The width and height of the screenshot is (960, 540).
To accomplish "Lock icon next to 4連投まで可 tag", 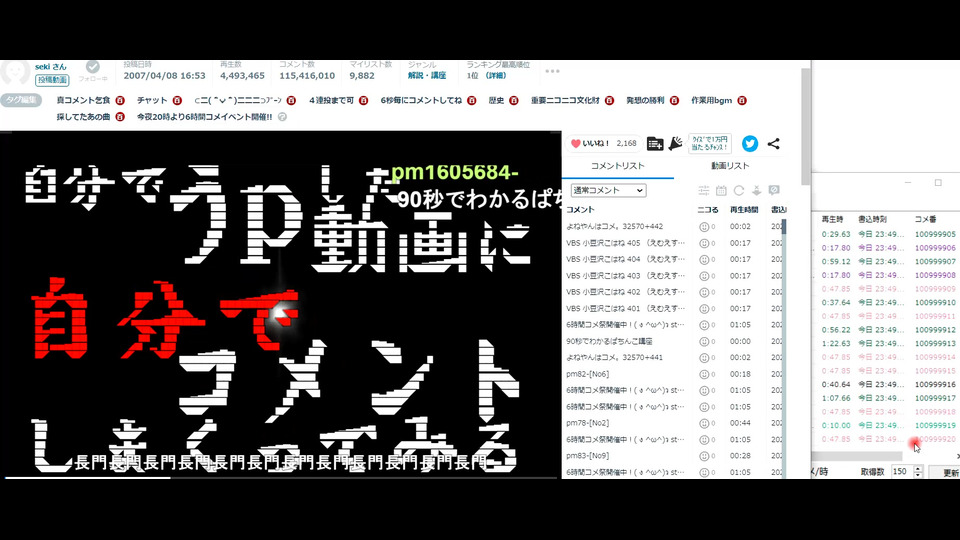I will tap(364, 100).
